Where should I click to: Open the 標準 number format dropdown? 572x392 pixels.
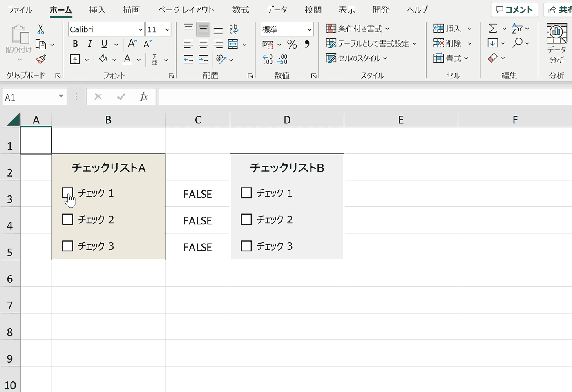tap(309, 29)
